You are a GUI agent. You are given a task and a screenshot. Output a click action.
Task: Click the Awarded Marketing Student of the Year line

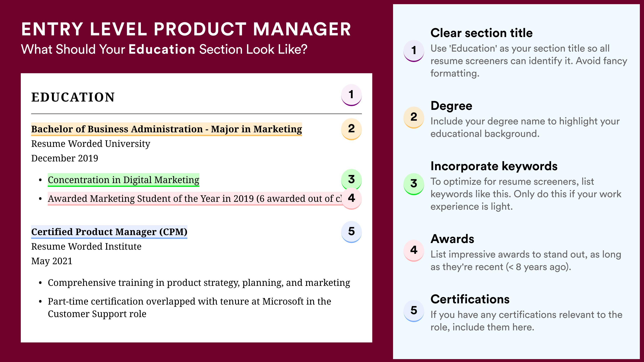pos(195,198)
